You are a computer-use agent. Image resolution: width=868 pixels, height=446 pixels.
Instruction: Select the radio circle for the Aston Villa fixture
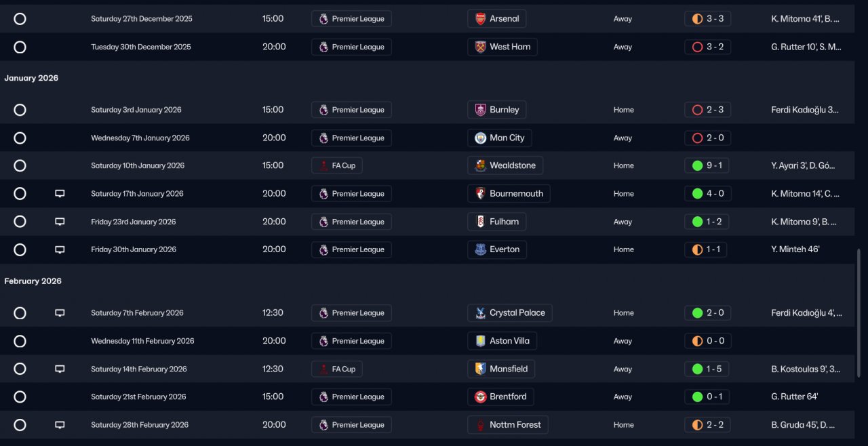point(20,341)
